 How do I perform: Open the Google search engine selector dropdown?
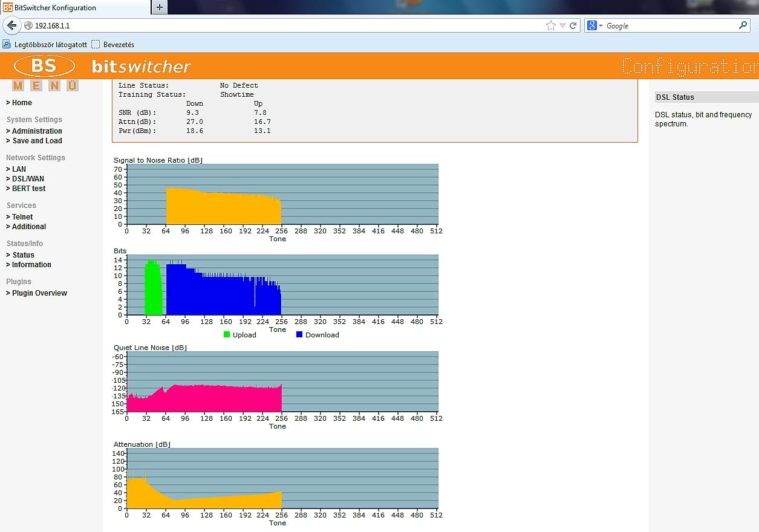click(x=594, y=25)
